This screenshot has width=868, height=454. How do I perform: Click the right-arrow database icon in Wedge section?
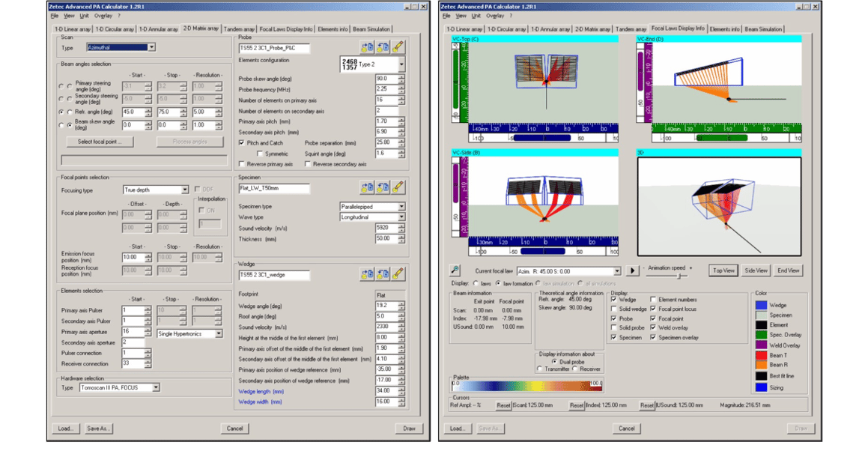(x=367, y=274)
